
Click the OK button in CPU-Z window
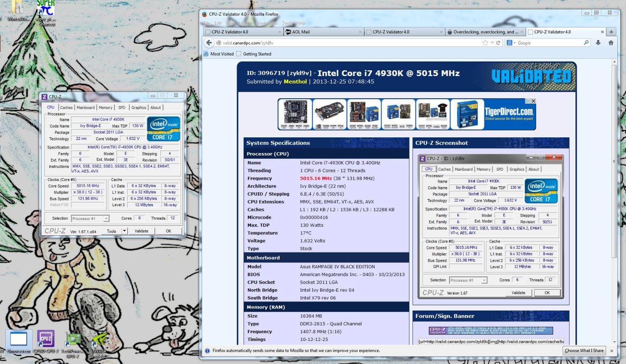tap(168, 231)
